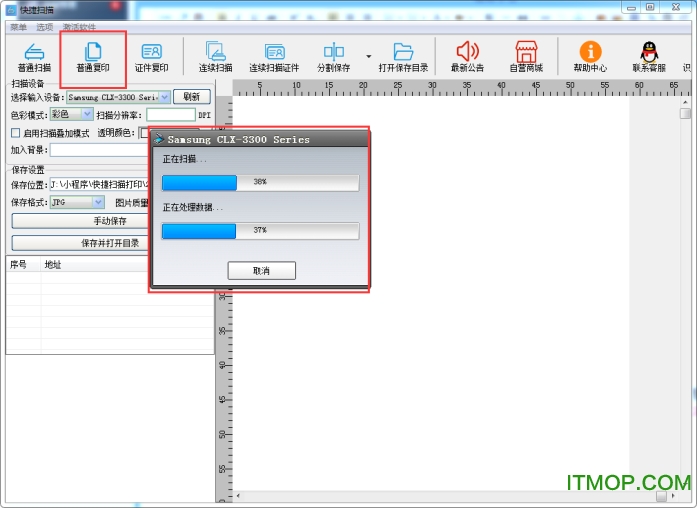Enable the 启用扫描叠加模式 checkbox
The width and height of the screenshot is (697, 508).
click(15, 133)
